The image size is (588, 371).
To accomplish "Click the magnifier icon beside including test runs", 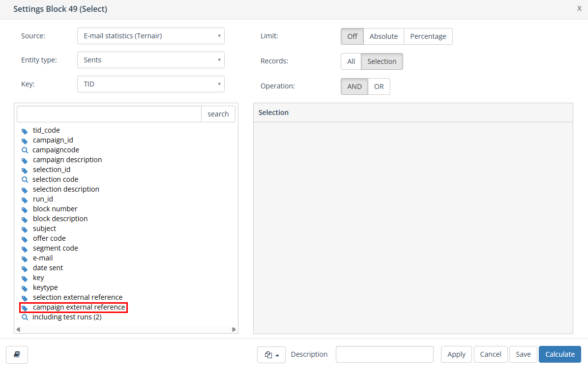I will pos(25,317).
